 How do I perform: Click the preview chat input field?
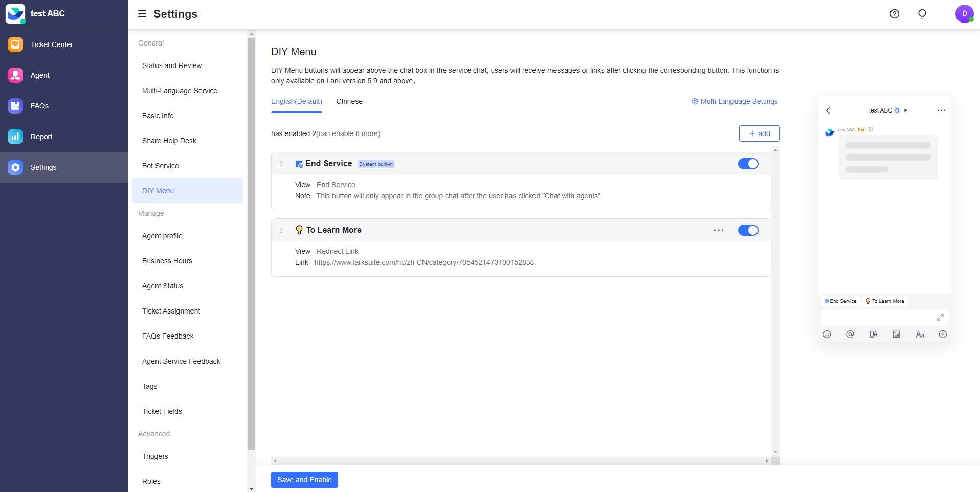(x=884, y=317)
